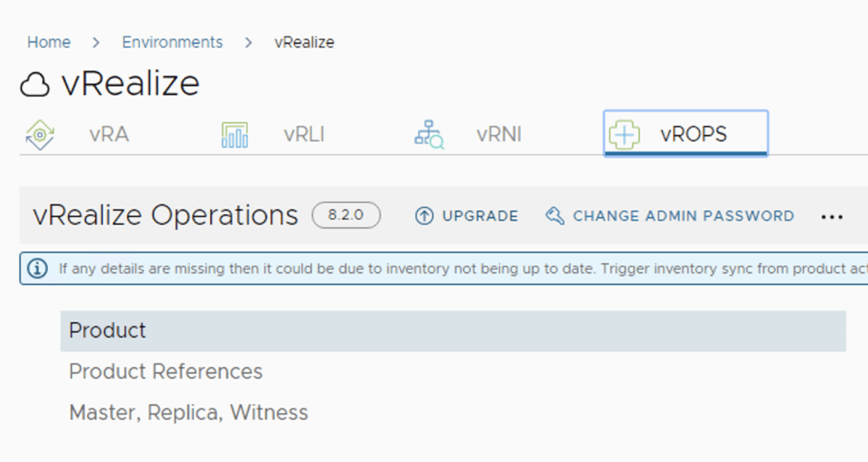Click the vROPS plus icon
The height and width of the screenshot is (462, 868).
click(x=624, y=134)
